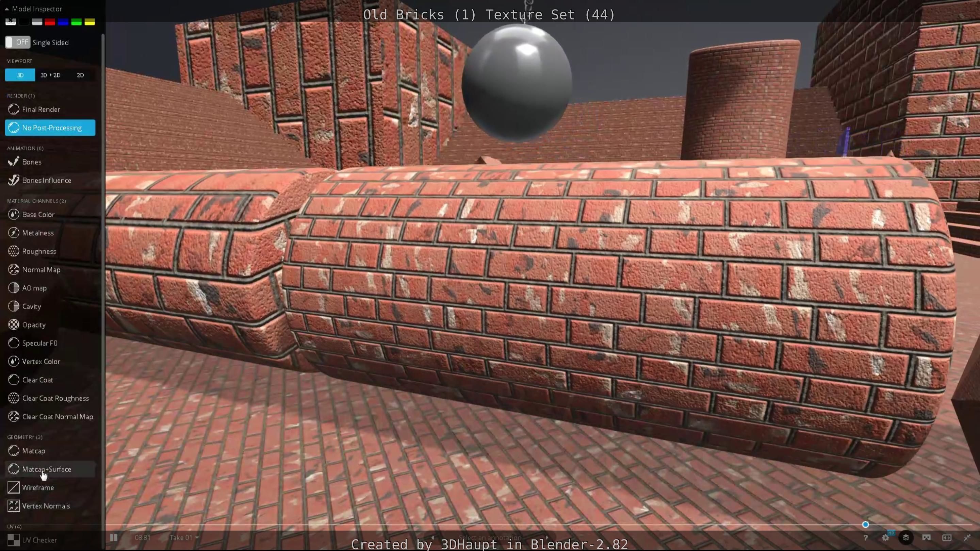980x551 pixels.
Task: Select the Wireframe geometry mode
Action: tap(38, 487)
